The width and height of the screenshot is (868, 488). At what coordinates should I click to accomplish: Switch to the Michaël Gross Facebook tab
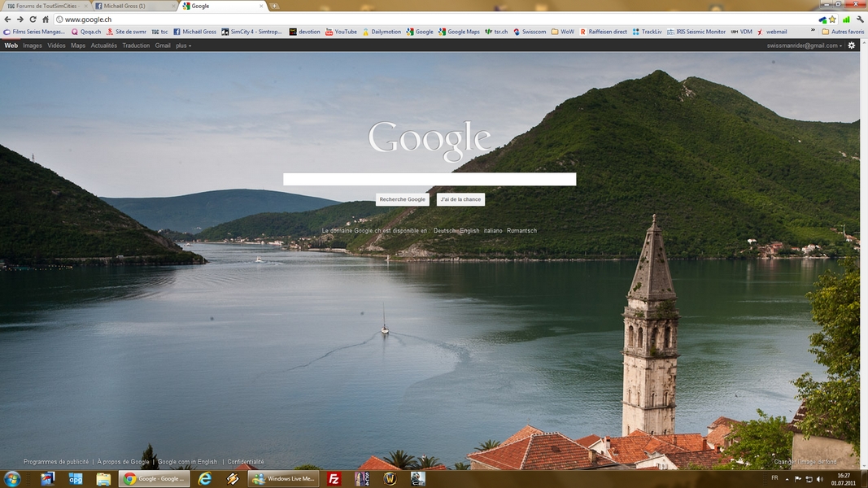[x=133, y=6]
